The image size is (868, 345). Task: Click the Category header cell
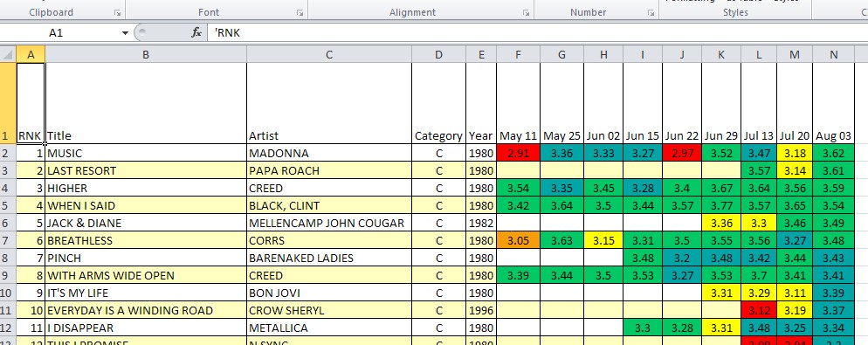[x=439, y=104]
